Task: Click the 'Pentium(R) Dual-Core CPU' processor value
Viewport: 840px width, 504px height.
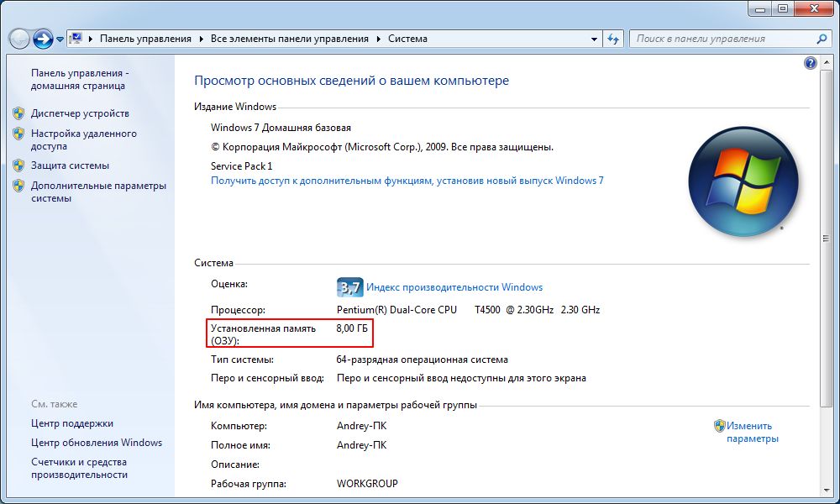Action: (396, 310)
